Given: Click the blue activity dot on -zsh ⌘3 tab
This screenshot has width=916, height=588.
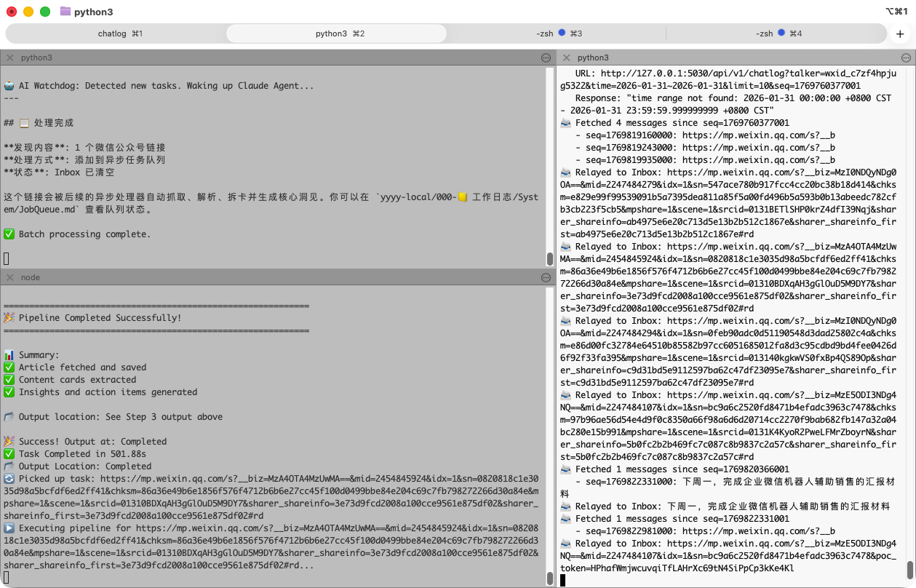Looking at the screenshot, I should point(562,33).
